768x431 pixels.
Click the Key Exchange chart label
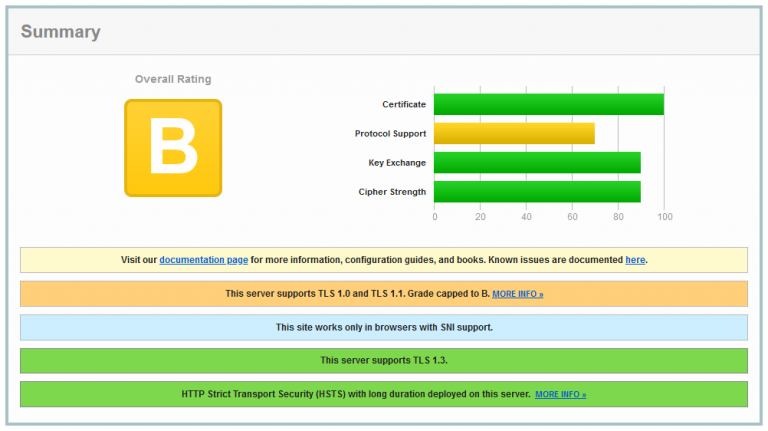click(x=397, y=163)
